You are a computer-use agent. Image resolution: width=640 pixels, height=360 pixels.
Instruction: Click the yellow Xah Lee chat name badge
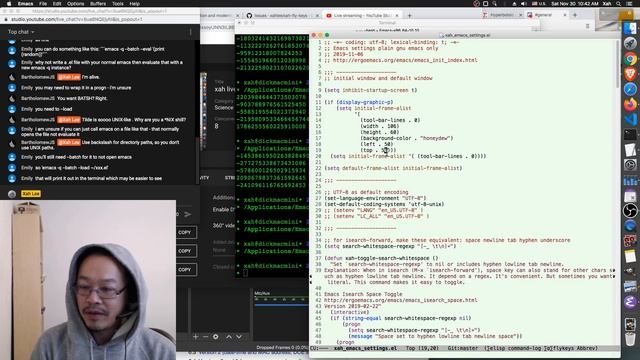click(31, 194)
